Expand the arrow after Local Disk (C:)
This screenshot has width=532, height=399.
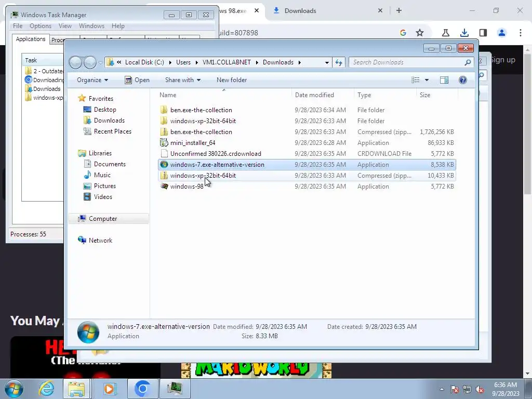point(170,62)
